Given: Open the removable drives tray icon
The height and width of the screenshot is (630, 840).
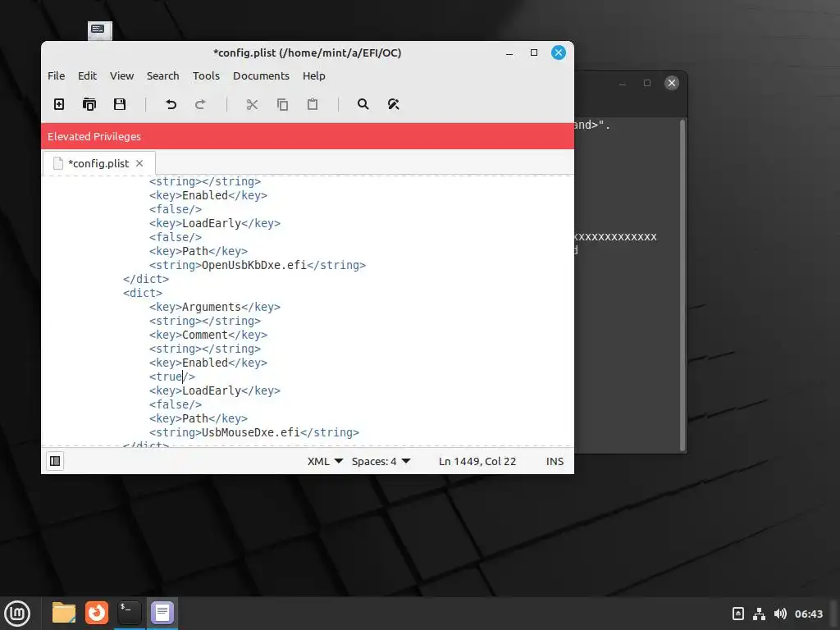Looking at the screenshot, I should coord(738,614).
